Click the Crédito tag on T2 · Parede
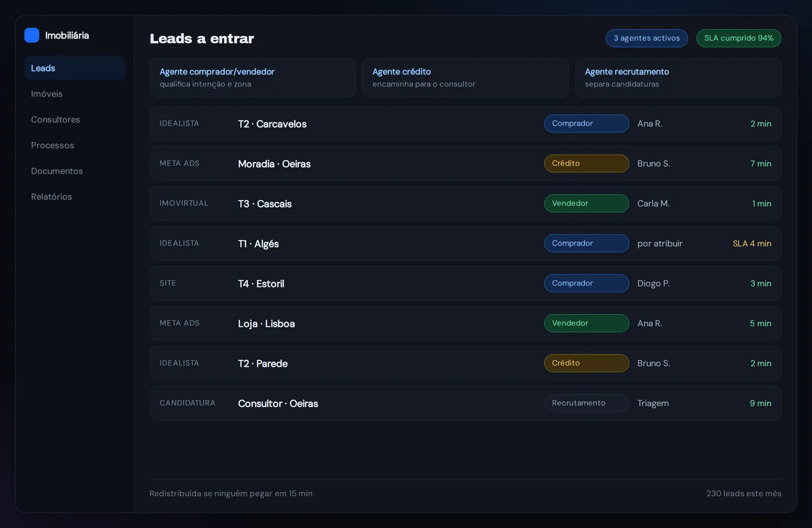The height and width of the screenshot is (528, 812). pos(586,363)
